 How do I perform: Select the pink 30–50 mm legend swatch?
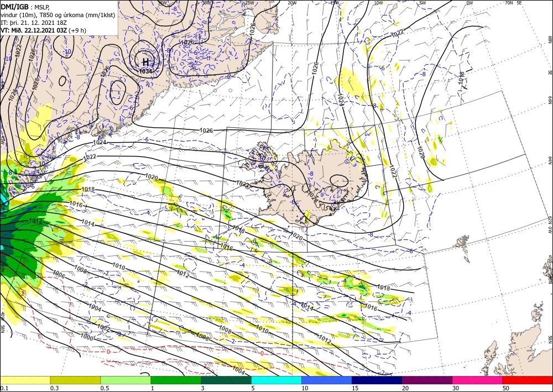pyautogui.click(x=478, y=380)
